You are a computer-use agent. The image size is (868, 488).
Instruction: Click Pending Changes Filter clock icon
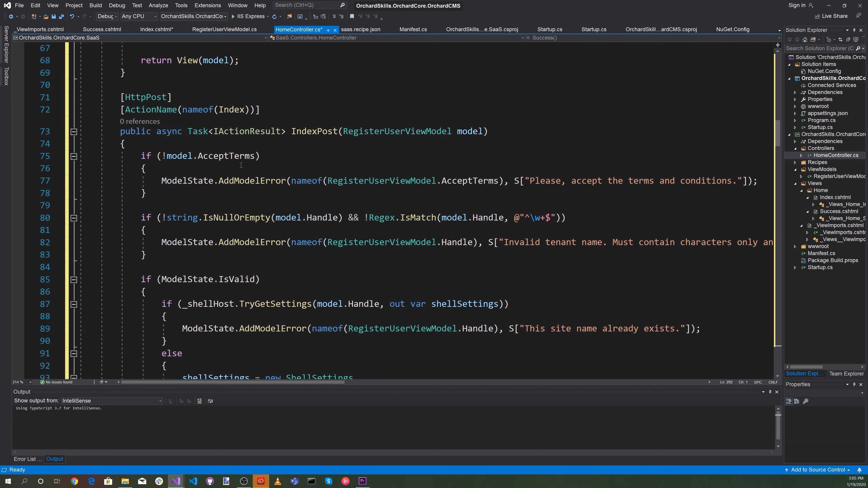point(829,40)
